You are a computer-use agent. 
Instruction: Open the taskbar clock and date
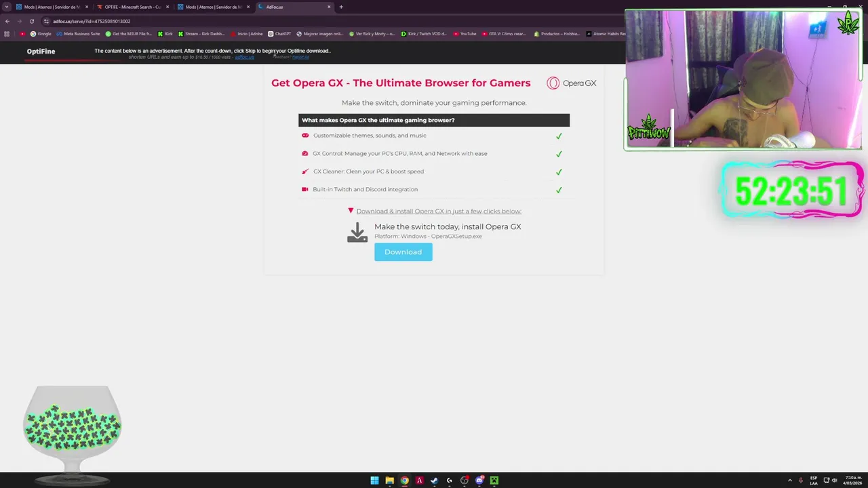[852, 481]
